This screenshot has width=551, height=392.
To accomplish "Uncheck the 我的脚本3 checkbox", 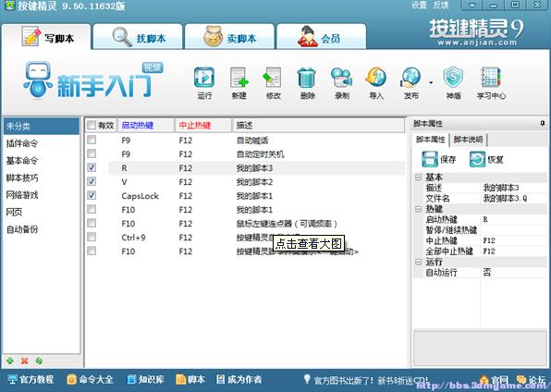I will pos(92,167).
